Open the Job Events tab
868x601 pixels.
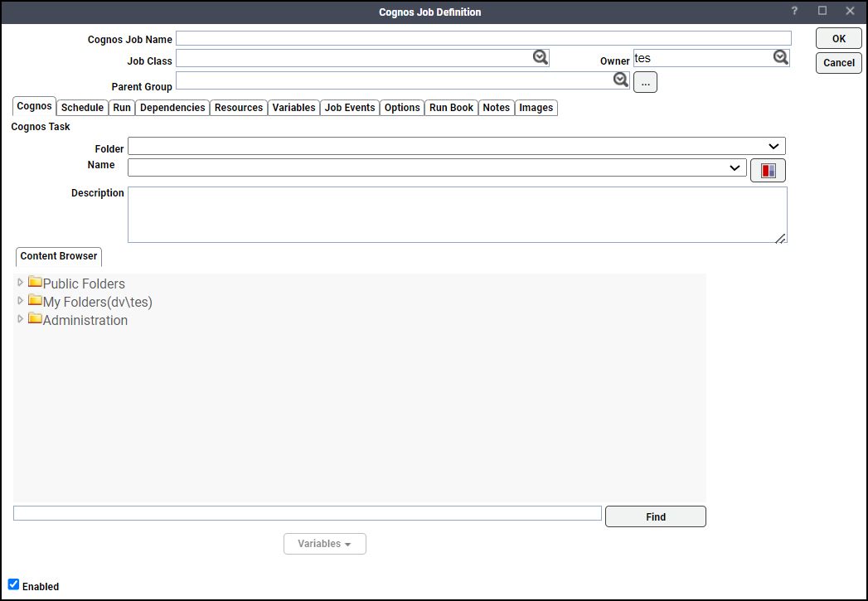click(x=350, y=108)
